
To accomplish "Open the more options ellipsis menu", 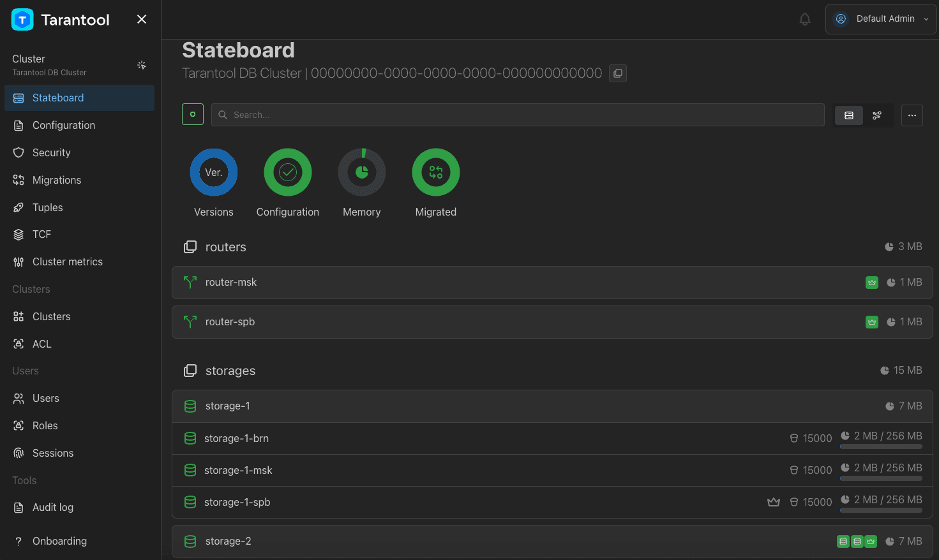I will [x=912, y=115].
